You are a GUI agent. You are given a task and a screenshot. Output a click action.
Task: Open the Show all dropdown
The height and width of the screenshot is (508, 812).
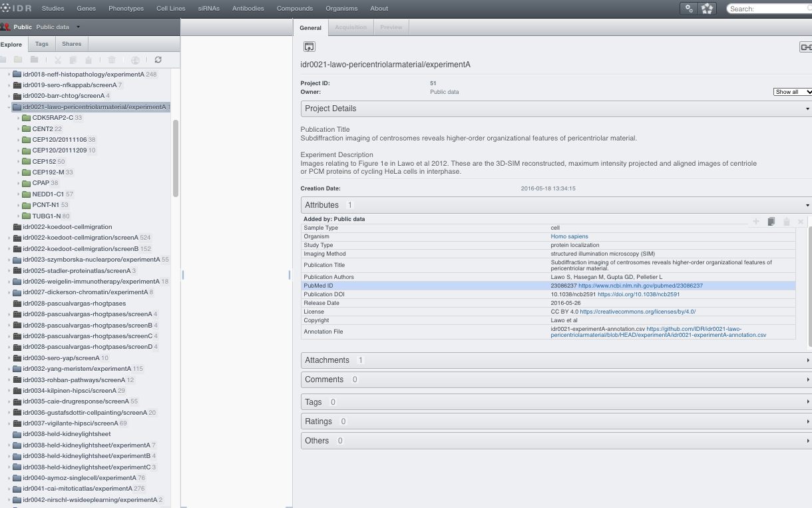792,92
